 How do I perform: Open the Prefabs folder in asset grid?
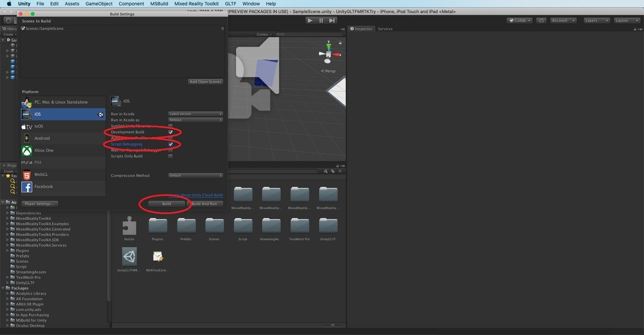click(186, 226)
